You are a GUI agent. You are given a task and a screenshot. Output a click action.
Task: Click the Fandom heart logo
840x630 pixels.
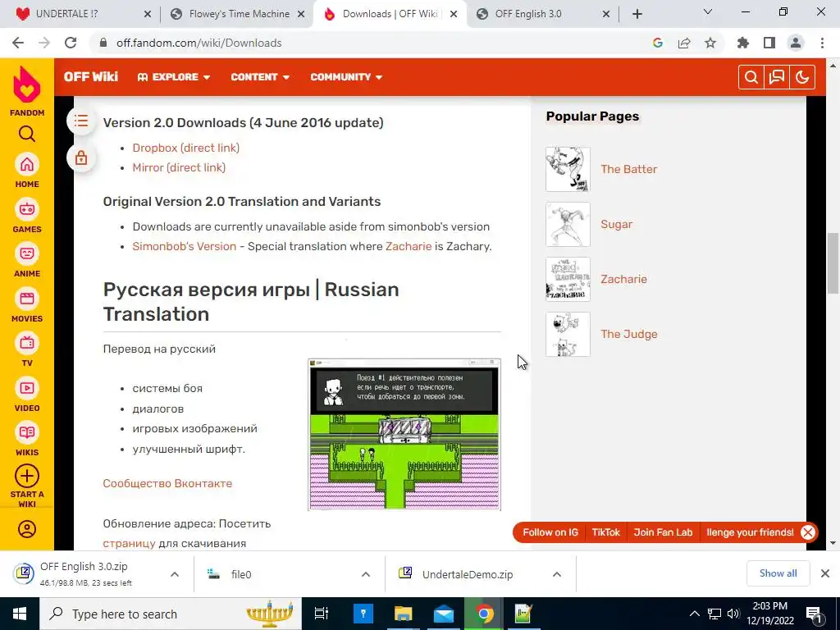pyautogui.click(x=27, y=84)
